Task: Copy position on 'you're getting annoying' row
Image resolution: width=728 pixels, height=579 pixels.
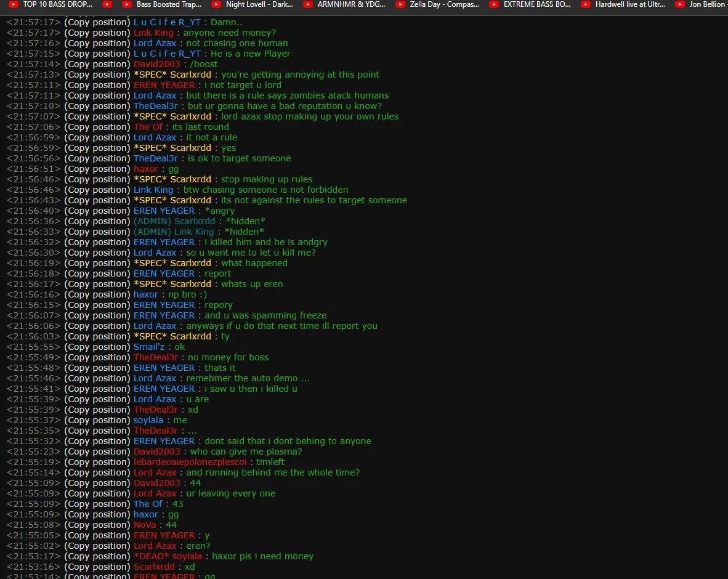Action: click(x=97, y=75)
